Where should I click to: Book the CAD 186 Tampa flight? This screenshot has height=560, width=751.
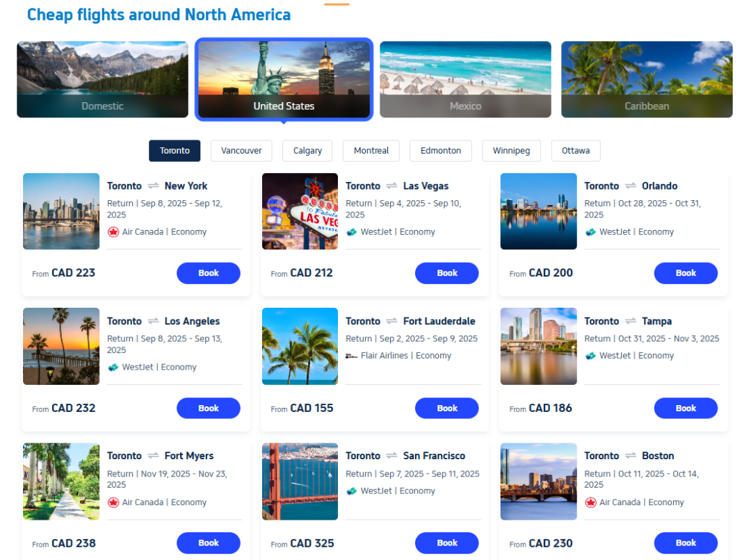[686, 409]
